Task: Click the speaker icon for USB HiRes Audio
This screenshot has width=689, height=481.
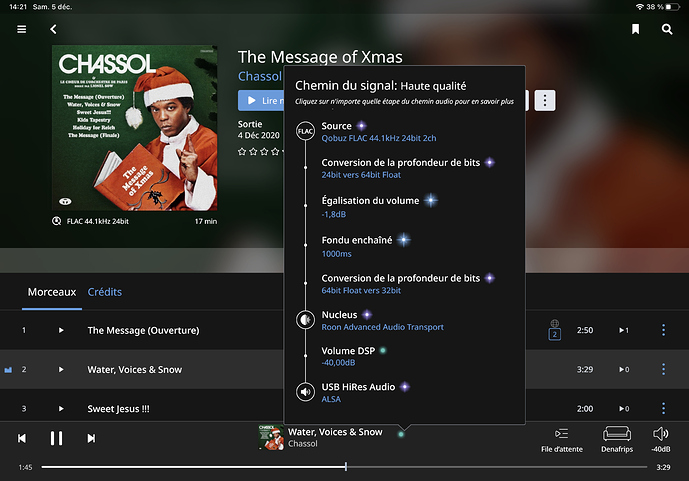Action: (x=305, y=391)
